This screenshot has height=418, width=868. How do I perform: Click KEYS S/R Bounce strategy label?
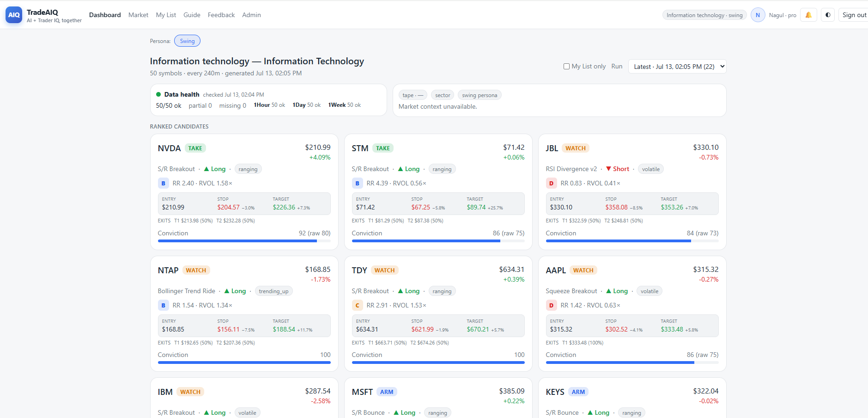coord(562,412)
